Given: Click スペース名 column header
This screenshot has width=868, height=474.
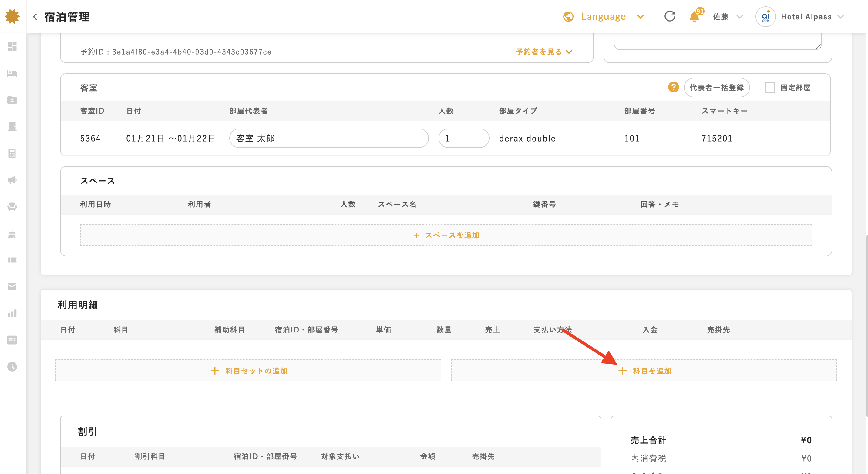Looking at the screenshot, I should [397, 204].
